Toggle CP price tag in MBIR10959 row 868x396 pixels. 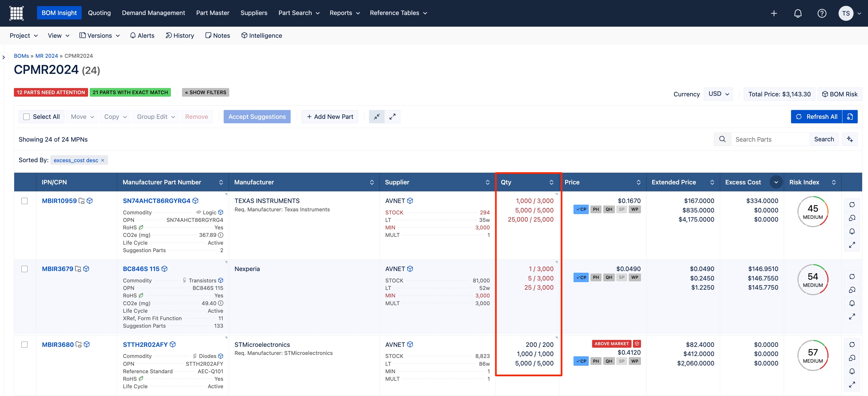[x=581, y=209]
